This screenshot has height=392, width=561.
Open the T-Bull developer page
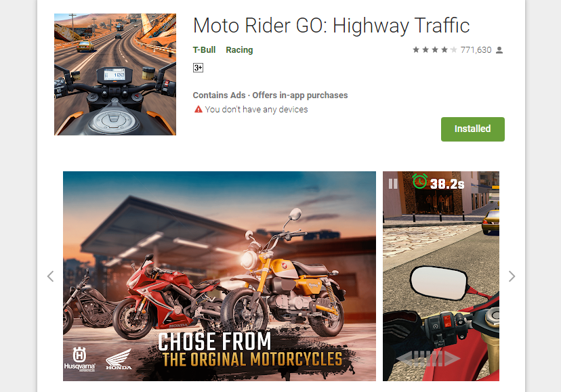204,49
